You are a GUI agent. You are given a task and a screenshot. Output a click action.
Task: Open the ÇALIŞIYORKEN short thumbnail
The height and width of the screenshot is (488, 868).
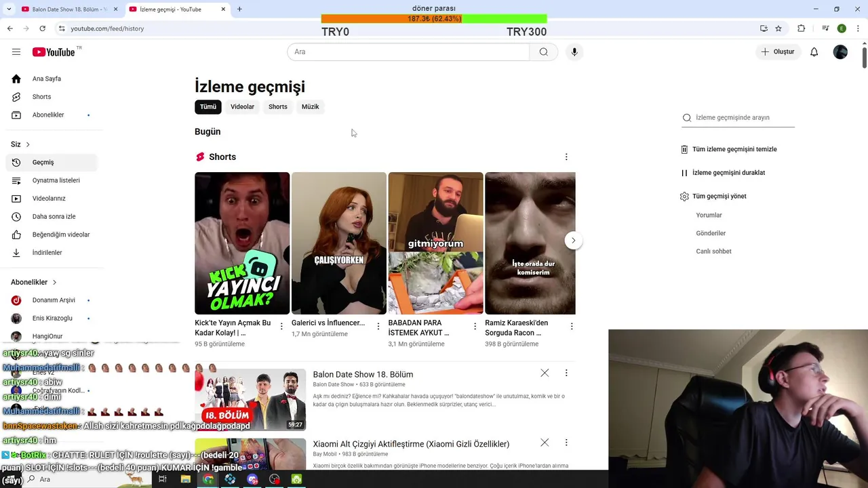pyautogui.click(x=339, y=243)
